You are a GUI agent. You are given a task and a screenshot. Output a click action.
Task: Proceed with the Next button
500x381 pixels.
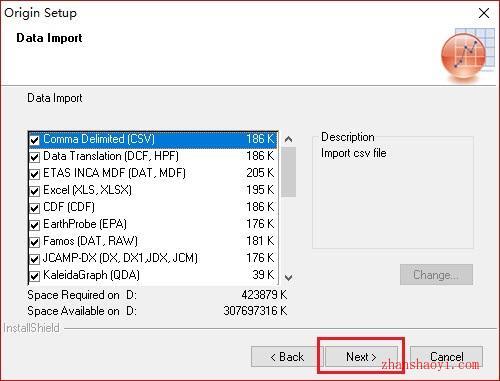point(361,357)
